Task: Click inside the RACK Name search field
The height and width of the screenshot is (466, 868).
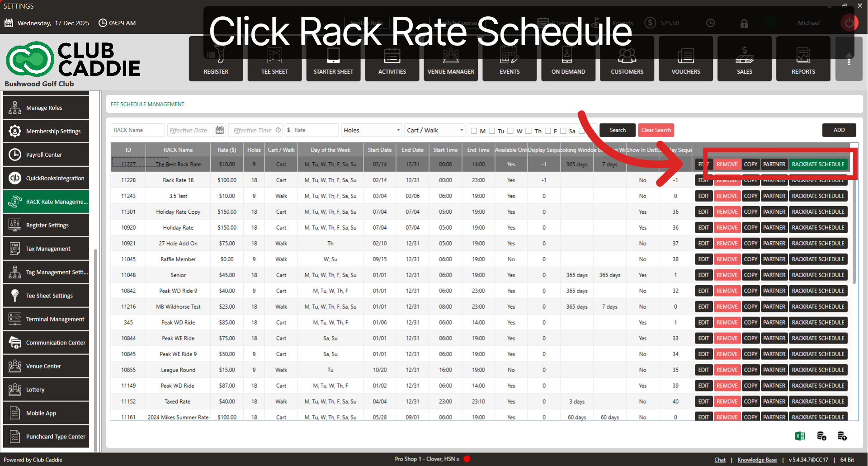Action: (x=137, y=130)
